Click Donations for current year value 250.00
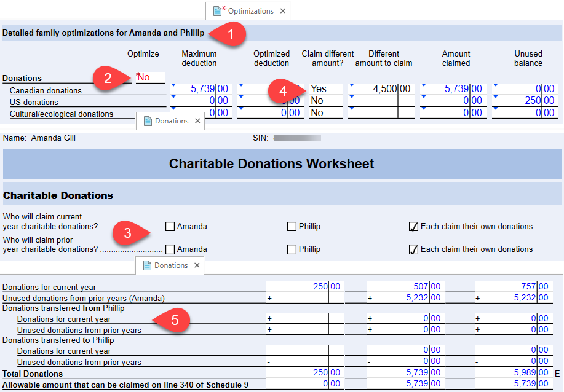564x392 pixels. [x=306, y=286]
